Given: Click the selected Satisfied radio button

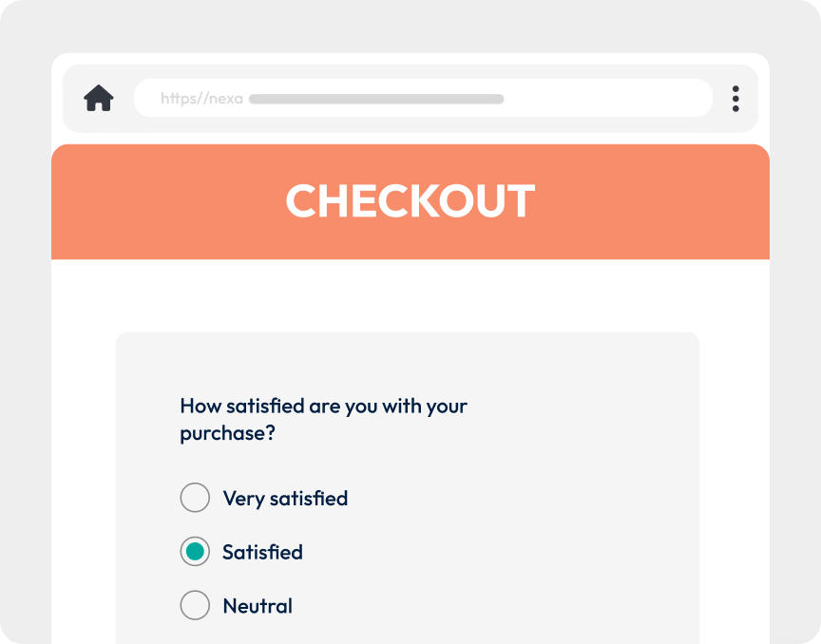Looking at the screenshot, I should click(x=195, y=552).
